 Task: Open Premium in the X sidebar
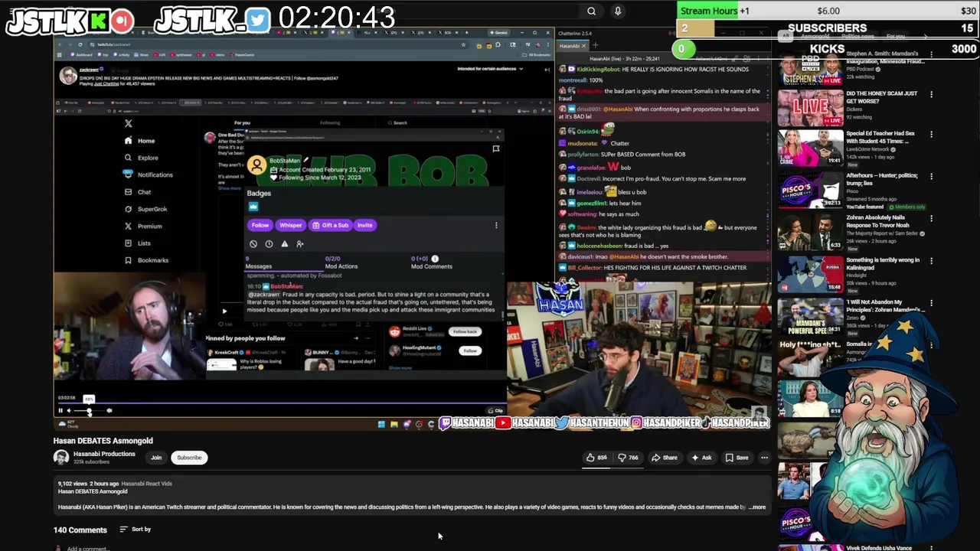[143, 227]
